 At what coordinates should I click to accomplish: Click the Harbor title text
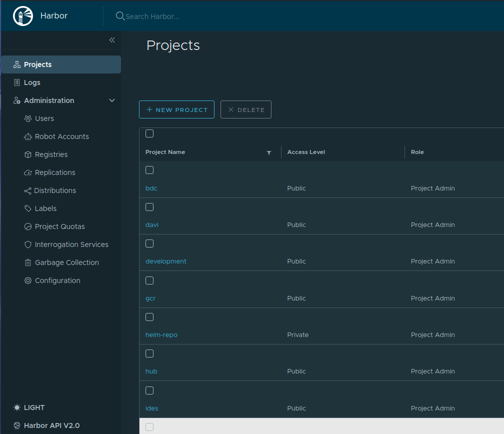[54, 16]
